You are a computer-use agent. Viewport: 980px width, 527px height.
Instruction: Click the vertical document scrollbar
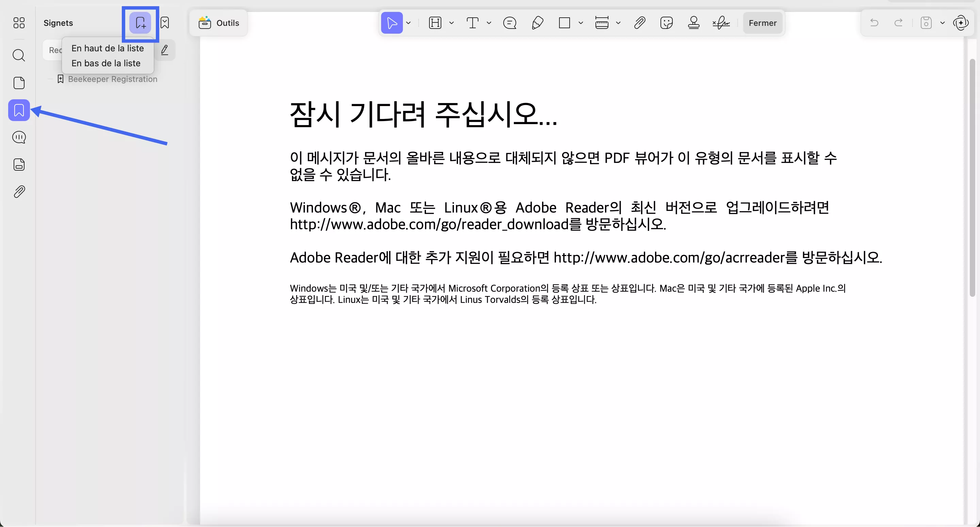(973, 177)
